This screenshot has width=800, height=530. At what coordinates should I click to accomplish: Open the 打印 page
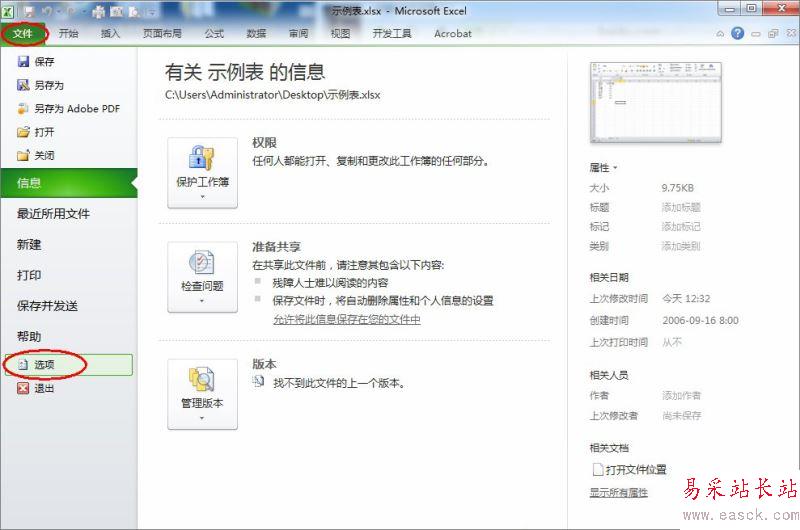pyautogui.click(x=29, y=275)
